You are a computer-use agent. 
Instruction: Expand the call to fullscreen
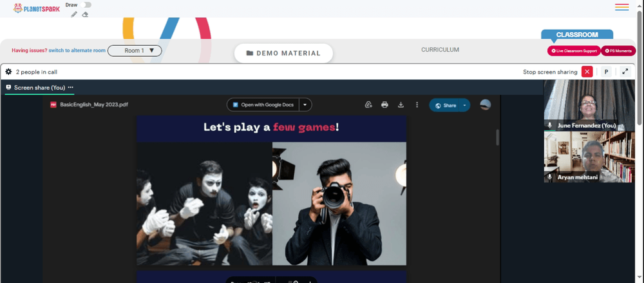[x=625, y=72]
